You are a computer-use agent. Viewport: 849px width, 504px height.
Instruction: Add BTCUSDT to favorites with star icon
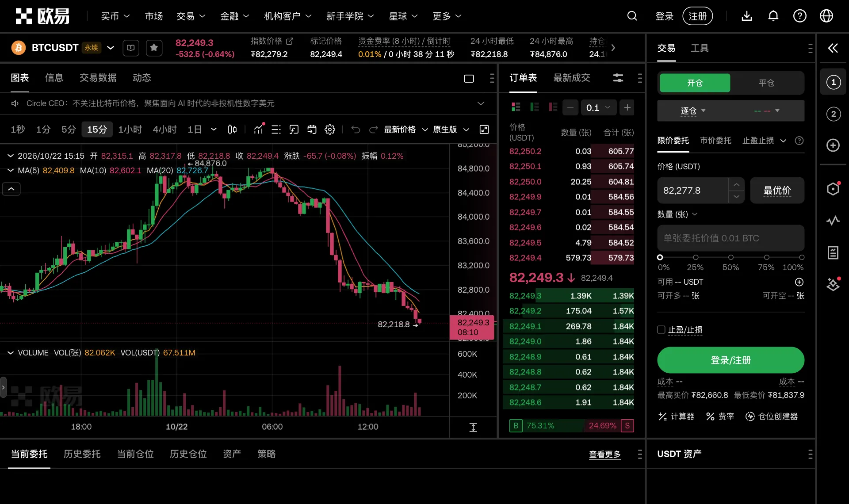click(x=153, y=48)
